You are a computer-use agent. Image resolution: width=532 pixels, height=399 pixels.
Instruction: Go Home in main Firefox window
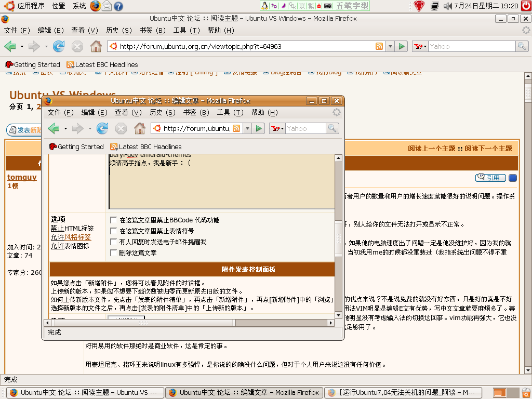(96, 46)
